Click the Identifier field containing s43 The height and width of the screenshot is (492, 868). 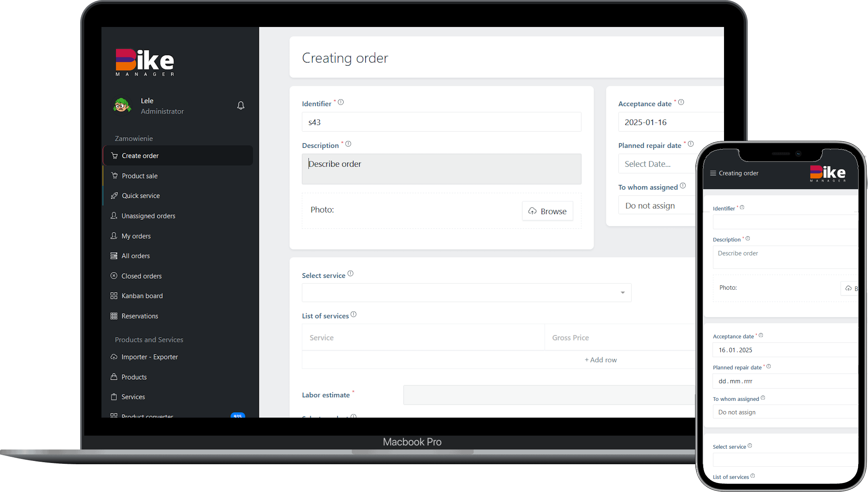click(x=441, y=122)
